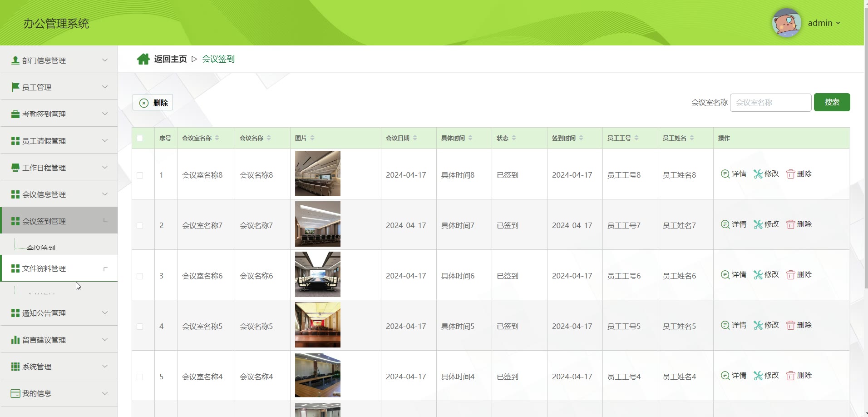
Task: Check the row 1 checkbox
Action: (140, 175)
